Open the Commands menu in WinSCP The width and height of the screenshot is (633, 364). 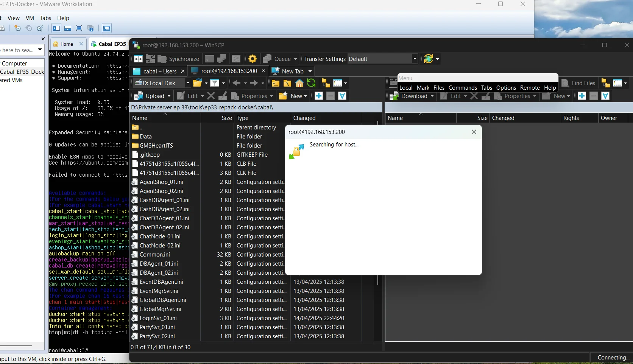[x=463, y=87]
